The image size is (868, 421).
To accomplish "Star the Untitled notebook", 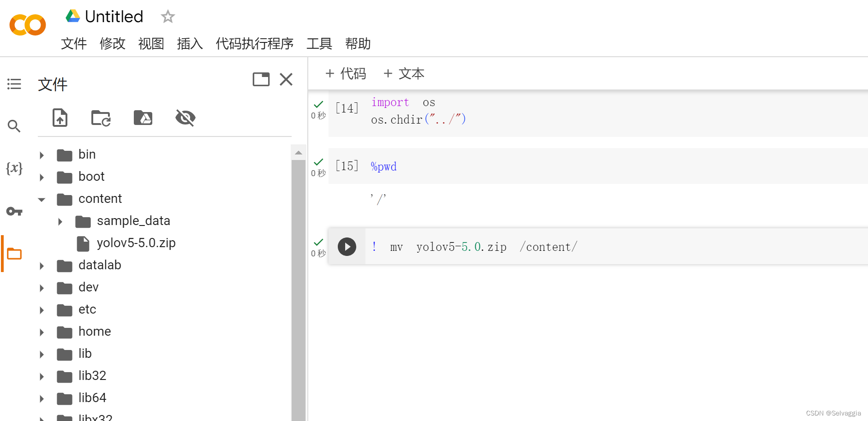I will coord(168,17).
